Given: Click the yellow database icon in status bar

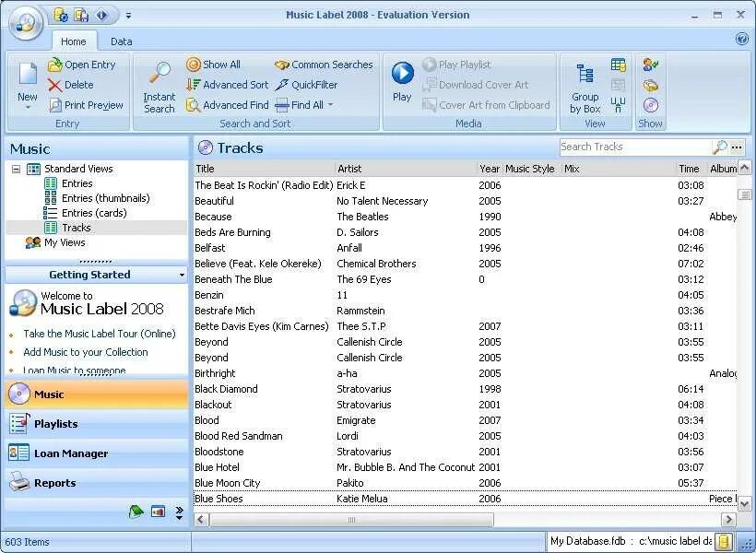Looking at the screenshot, I should [723, 541].
